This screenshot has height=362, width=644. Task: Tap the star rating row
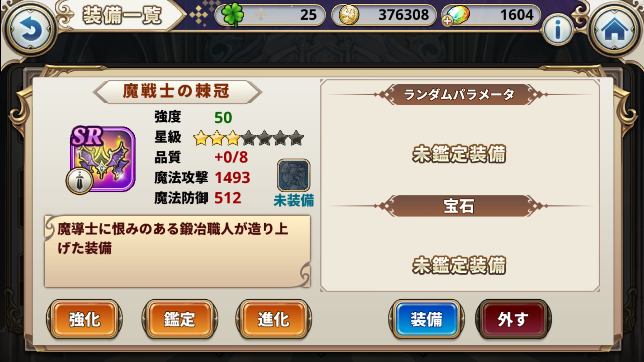click(x=249, y=138)
